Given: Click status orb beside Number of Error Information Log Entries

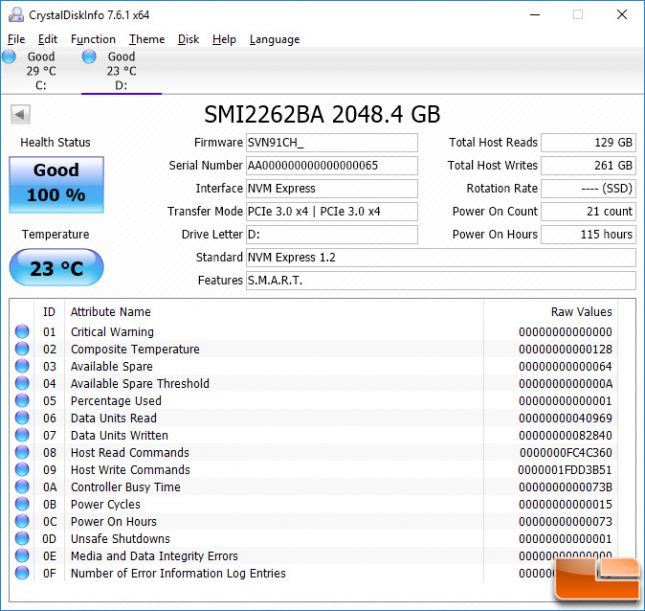Looking at the screenshot, I should [x=22, y=573].
